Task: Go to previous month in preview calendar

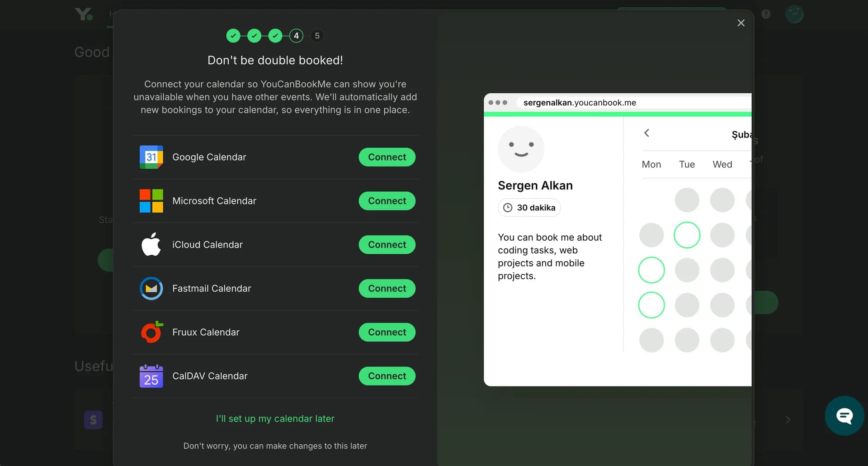Action: coord(646,133)
